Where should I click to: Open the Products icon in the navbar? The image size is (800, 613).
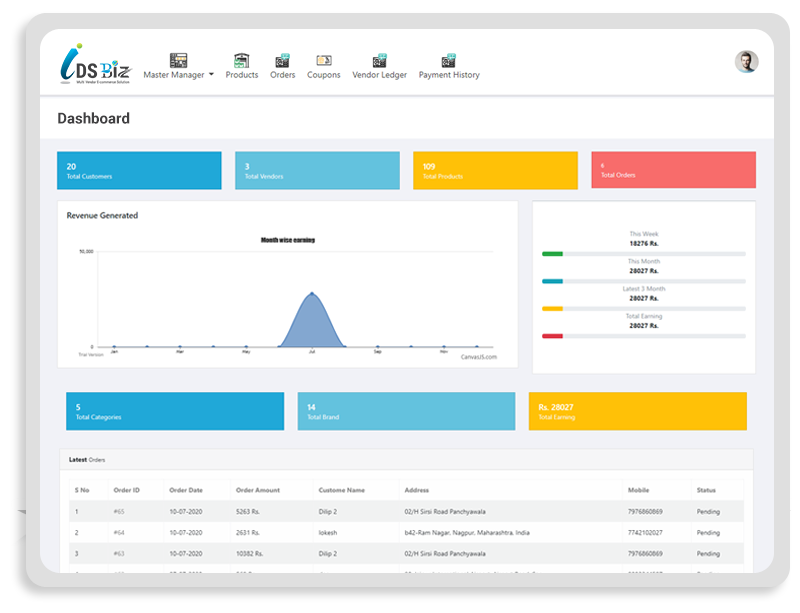coord(241,62)
